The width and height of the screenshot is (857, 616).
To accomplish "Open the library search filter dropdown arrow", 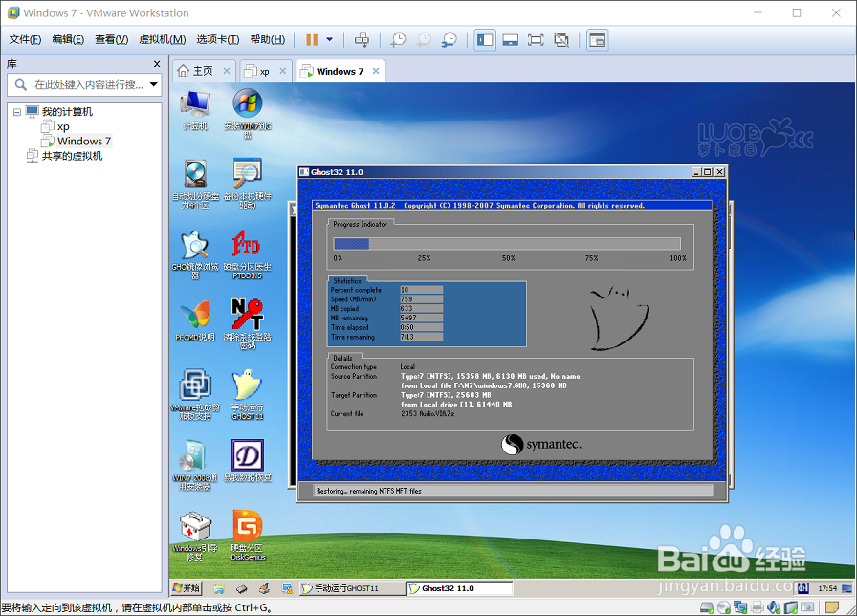I will click(154, 84).
